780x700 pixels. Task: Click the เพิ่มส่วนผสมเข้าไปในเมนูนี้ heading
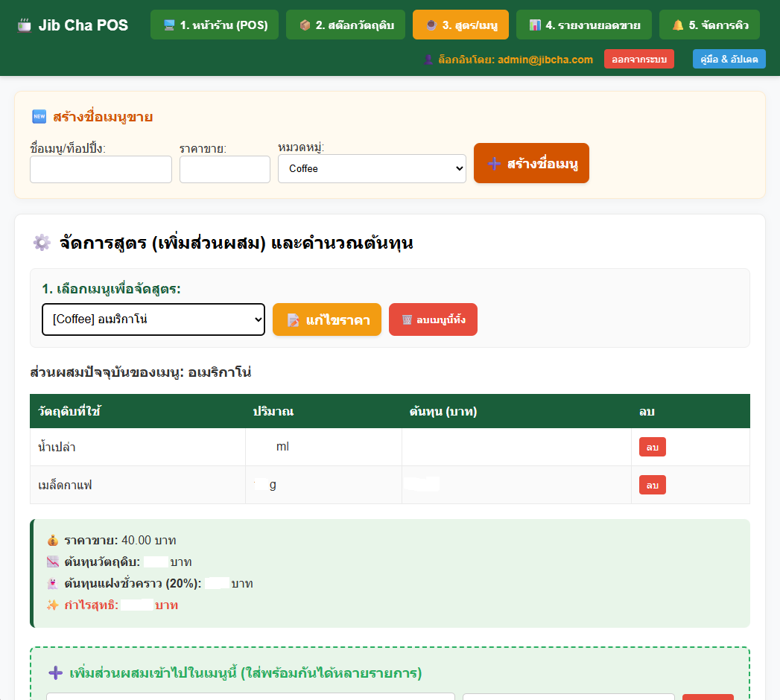coord(245,673)
